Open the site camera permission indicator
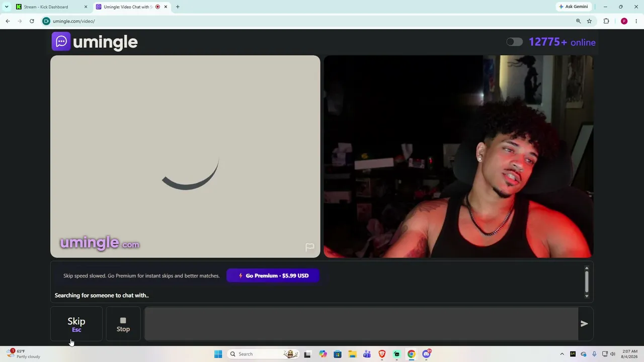This screenshot has height=362, width=644. click(x=46, y=21)
